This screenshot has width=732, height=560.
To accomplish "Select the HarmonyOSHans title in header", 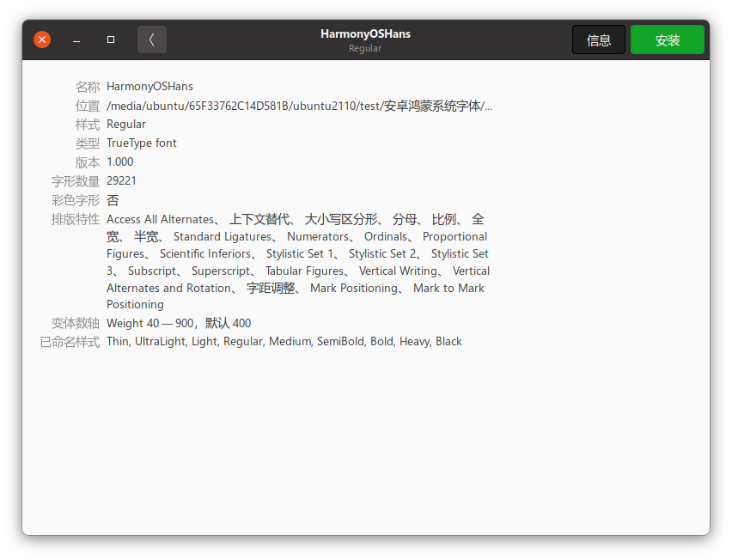I will tap(365, 33).
